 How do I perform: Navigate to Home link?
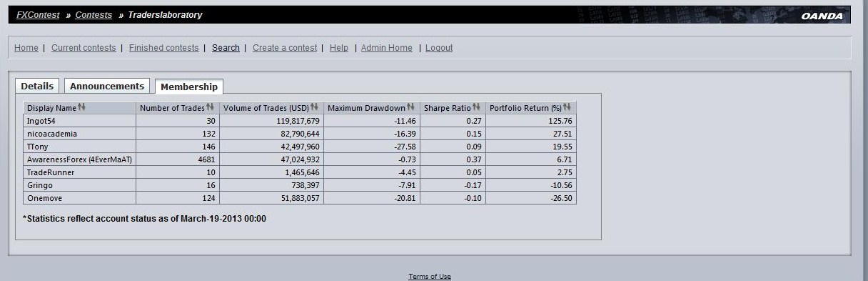(x=26, y=48)
